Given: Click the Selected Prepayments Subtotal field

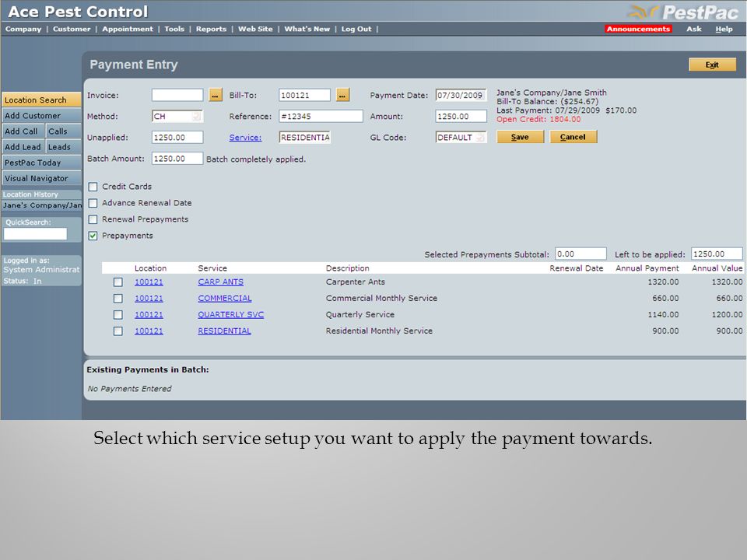Looking at the screenshot, I should tap(580, 254).
